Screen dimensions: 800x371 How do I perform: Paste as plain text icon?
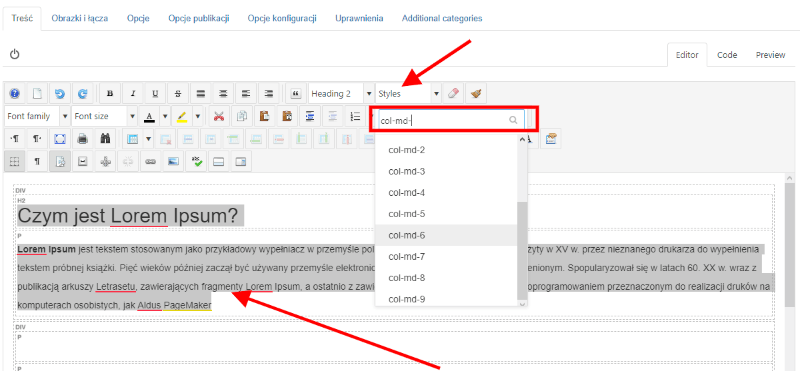coord(287,116)
